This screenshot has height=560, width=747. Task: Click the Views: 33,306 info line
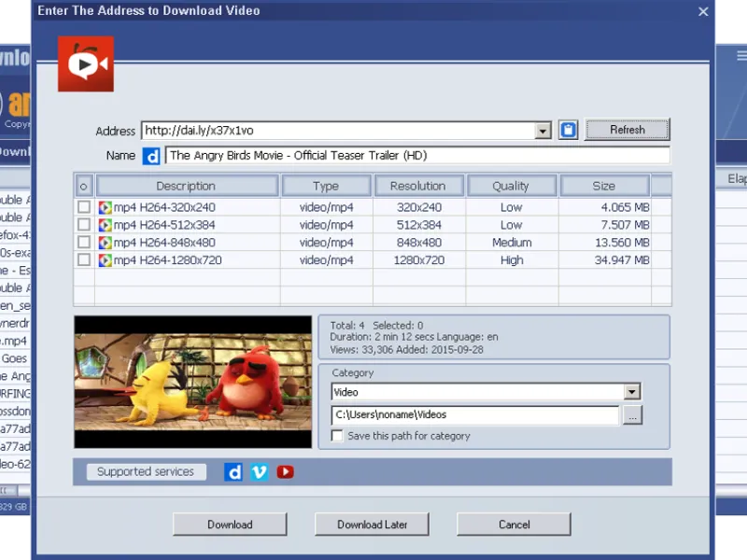click(406, 350)
